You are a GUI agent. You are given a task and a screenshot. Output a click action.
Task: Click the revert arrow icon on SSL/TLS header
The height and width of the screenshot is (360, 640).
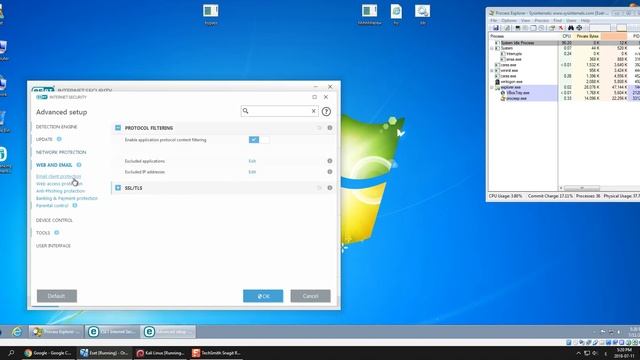click(x=319, y=188)
